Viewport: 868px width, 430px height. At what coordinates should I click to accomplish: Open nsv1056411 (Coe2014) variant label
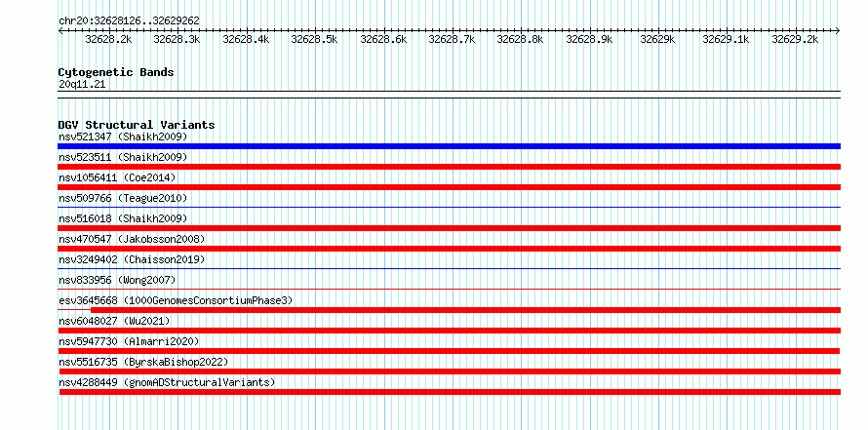point(117,177)
